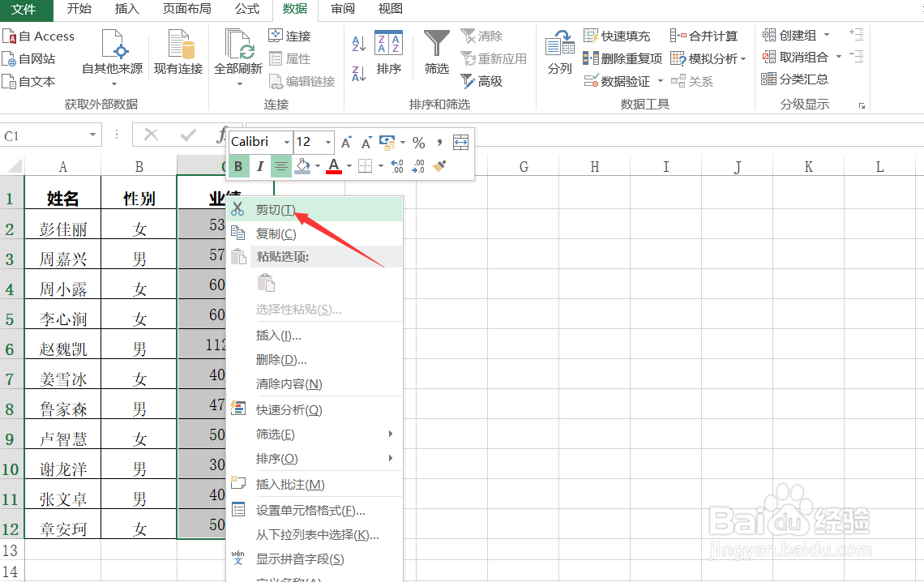924x582 pixels.
Task: Choose 清除内容(N) from context menu
Action: tap(314, 384)
